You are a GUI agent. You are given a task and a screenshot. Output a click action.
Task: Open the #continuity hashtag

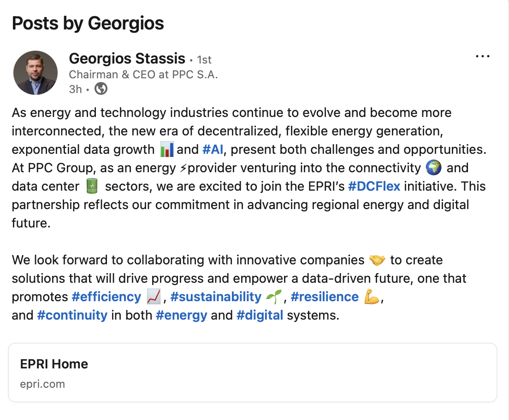click(72, 315)
